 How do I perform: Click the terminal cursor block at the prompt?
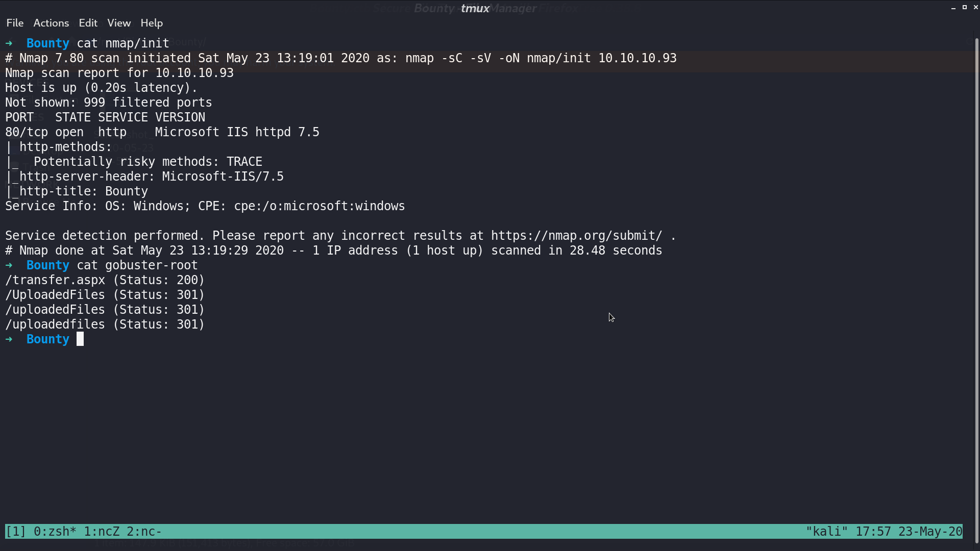click(x=80, y=339)
